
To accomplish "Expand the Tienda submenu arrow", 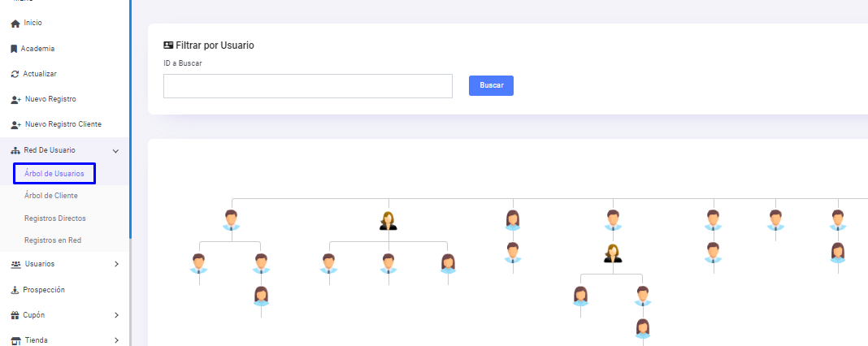I will (116, 340).
